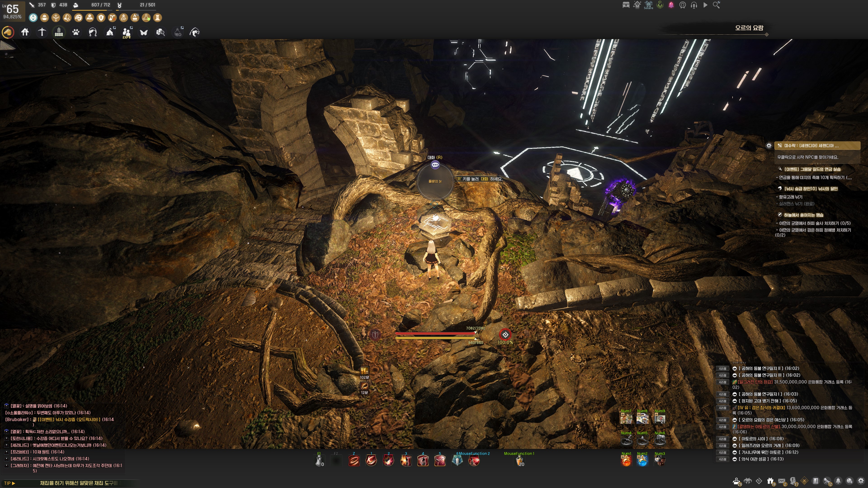Viewport: 868px width, 488px height.
Task: Click the residence house icon
Action: [25, 32]
